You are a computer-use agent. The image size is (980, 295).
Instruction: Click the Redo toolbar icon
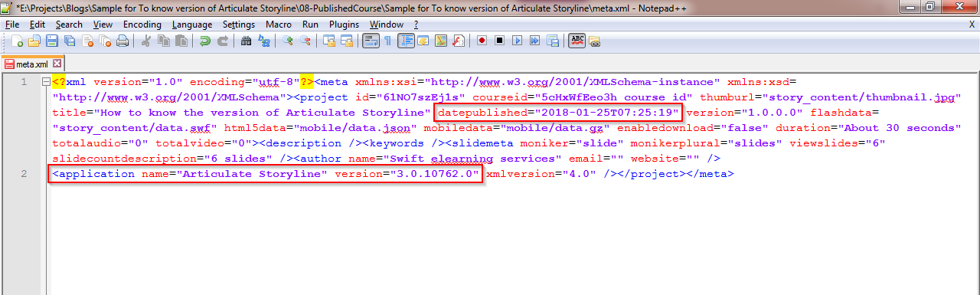click(222, 40)
